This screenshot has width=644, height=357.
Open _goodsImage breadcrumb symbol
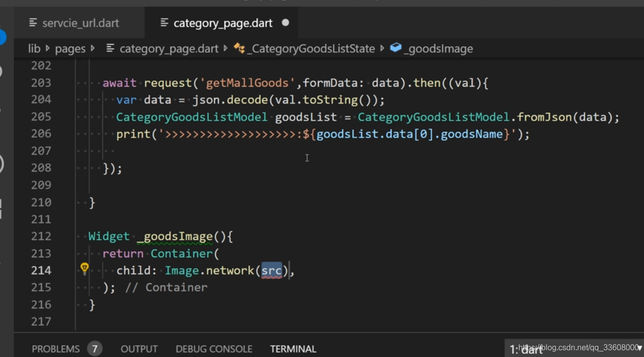438,49
